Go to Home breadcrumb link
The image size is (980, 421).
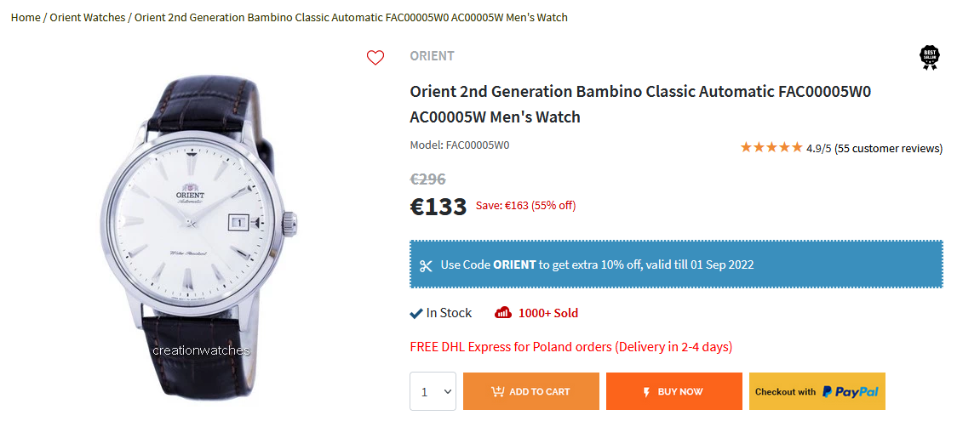tap(26, 17)
